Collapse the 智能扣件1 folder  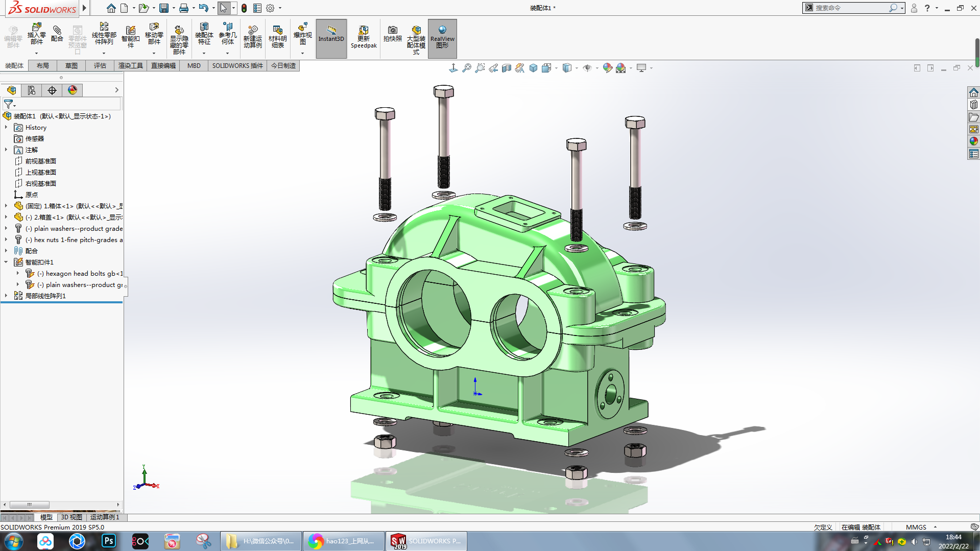tap(6, 262)
